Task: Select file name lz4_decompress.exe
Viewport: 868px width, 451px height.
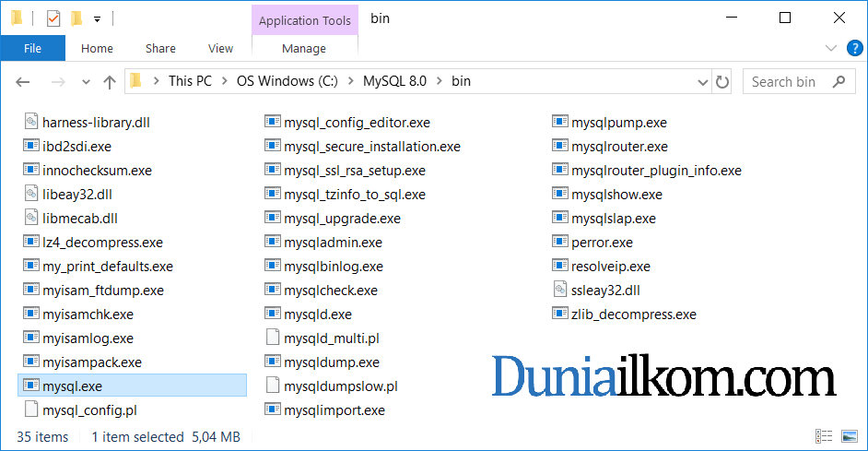Action: [x=103, y=243]
